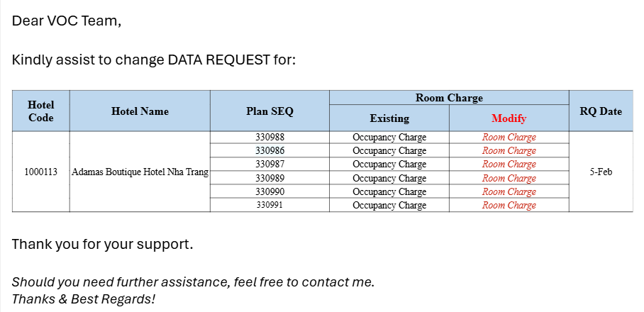
Task: Click the italic Should you need further assistance line
Action: (193, 282)
